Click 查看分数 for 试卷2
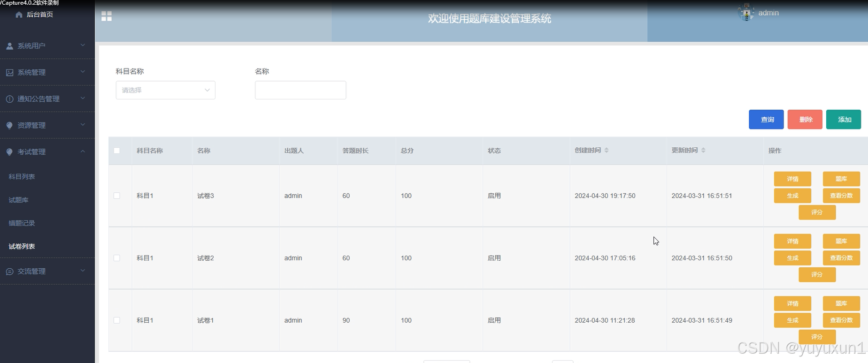 point(841,258)
